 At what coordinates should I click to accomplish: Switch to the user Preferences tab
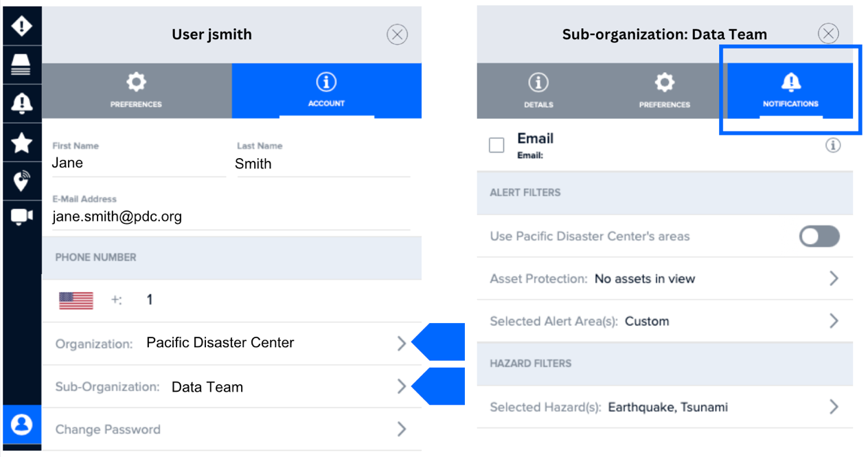[136, 91]
